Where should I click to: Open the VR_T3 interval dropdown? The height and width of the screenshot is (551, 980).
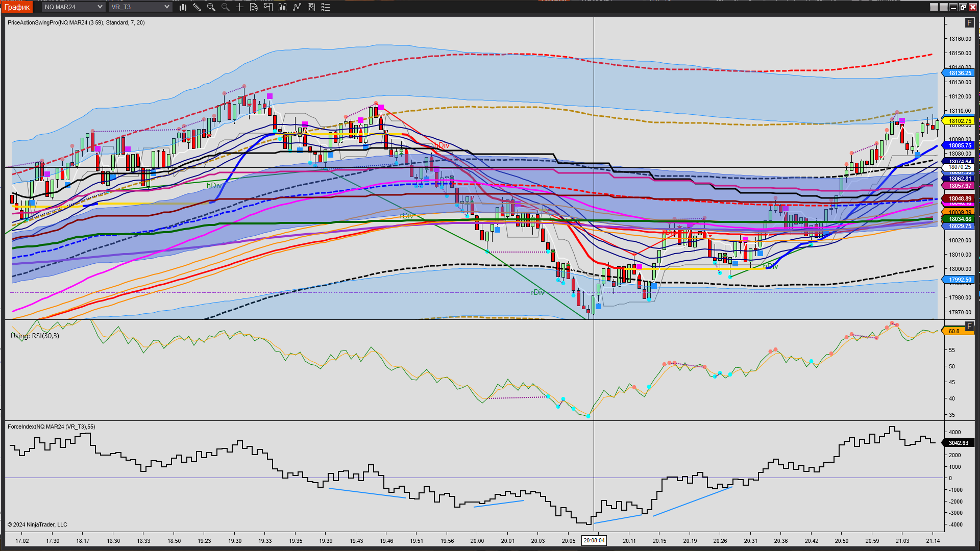[140, 7]
